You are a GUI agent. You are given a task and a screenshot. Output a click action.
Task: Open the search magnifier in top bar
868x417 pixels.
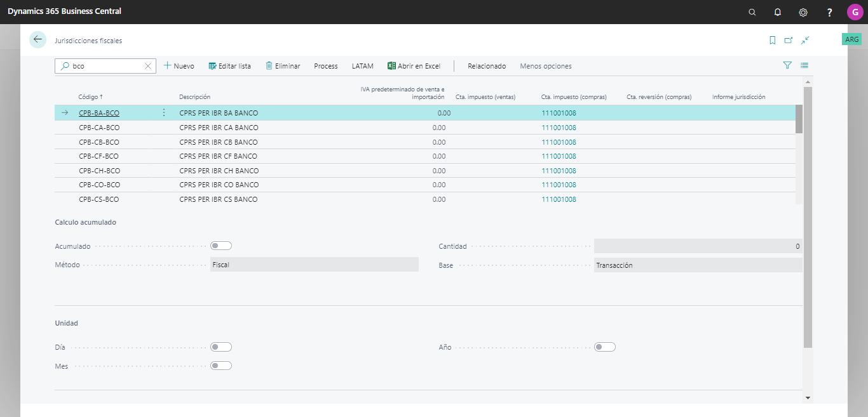752,12
